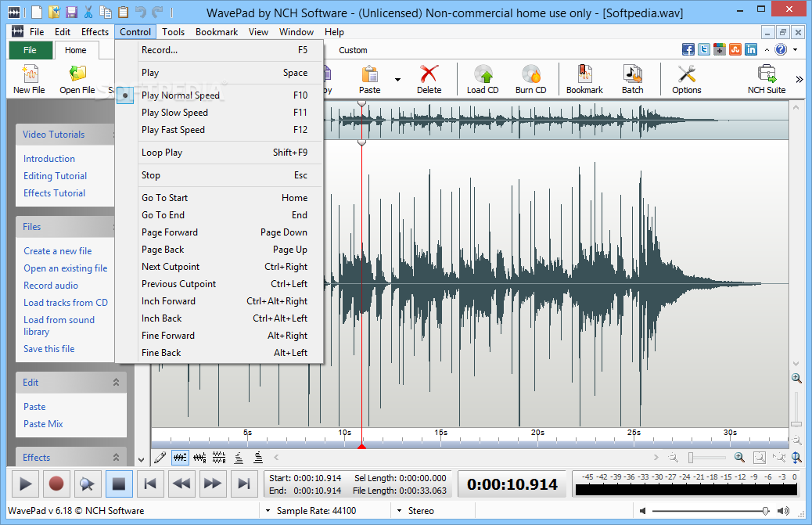Screen dimensions: 812x525
Task: Click sidebar scroll down arrow
Action: click(x=141, y=459)
